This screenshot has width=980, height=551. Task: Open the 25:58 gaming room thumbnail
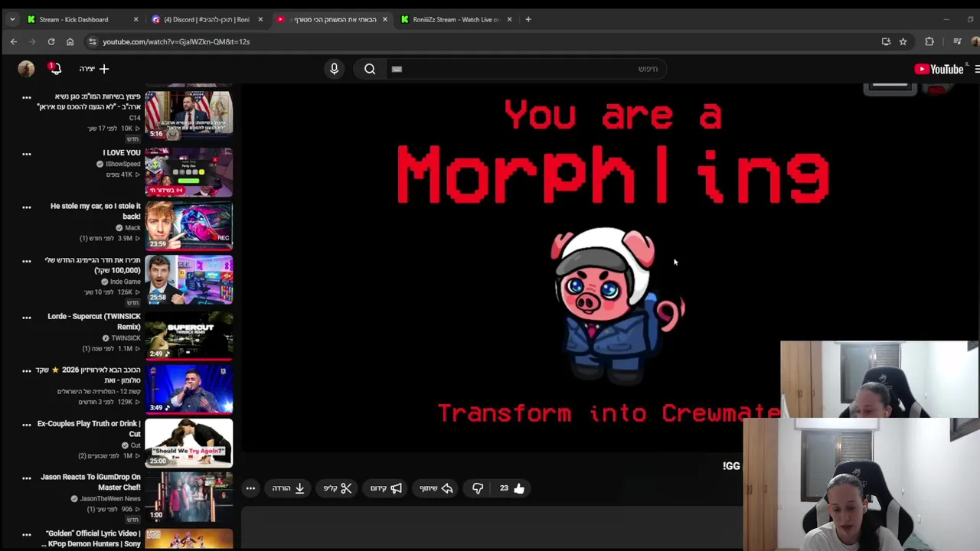pyautogui.click(x=188, y=279)
